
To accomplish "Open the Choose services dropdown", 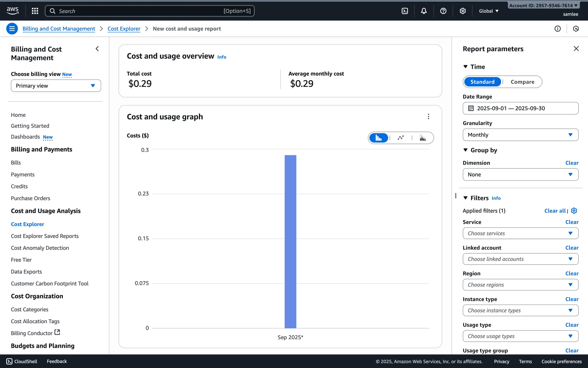I will (x=520, y=233).
